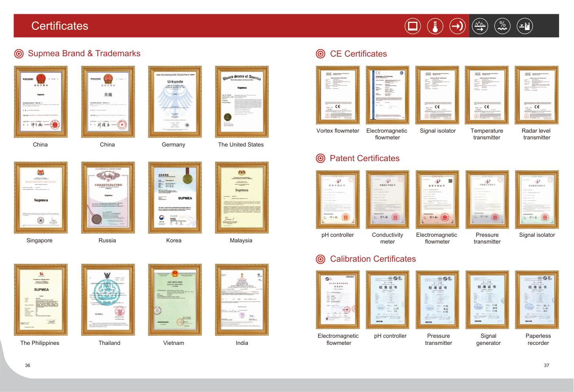Click the CE Certificates heading
Viewport: 574px width, 392px height.
click(x=358, y=54)
